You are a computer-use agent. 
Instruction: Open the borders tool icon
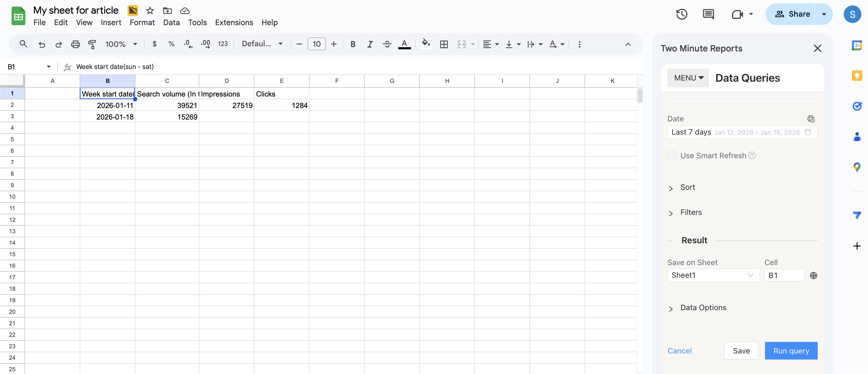coord(444,44)
